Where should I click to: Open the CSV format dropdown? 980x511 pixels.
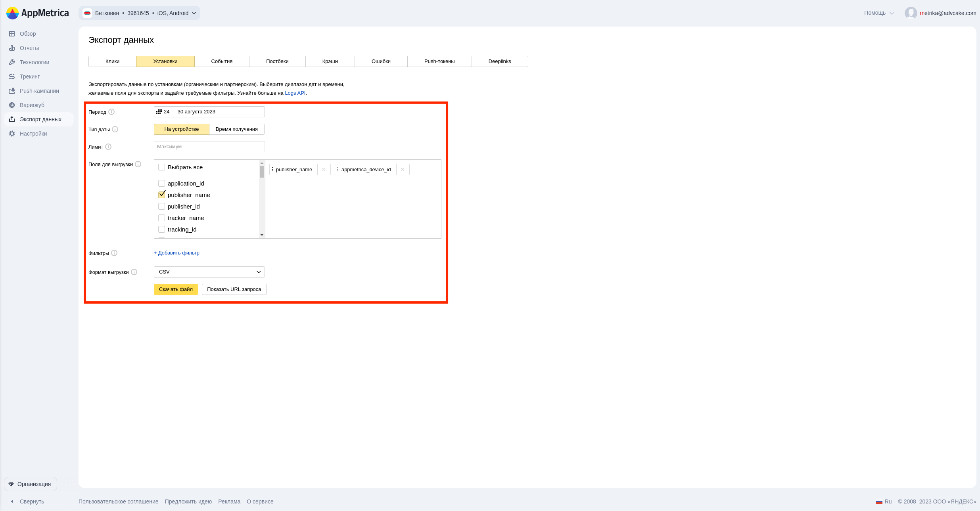coord(209,272)
